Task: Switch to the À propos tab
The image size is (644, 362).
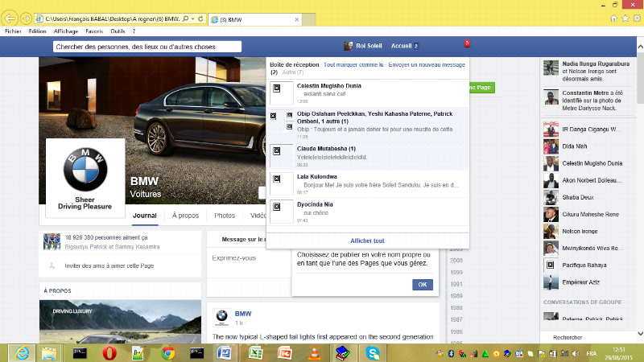Action: click(185, 216)
